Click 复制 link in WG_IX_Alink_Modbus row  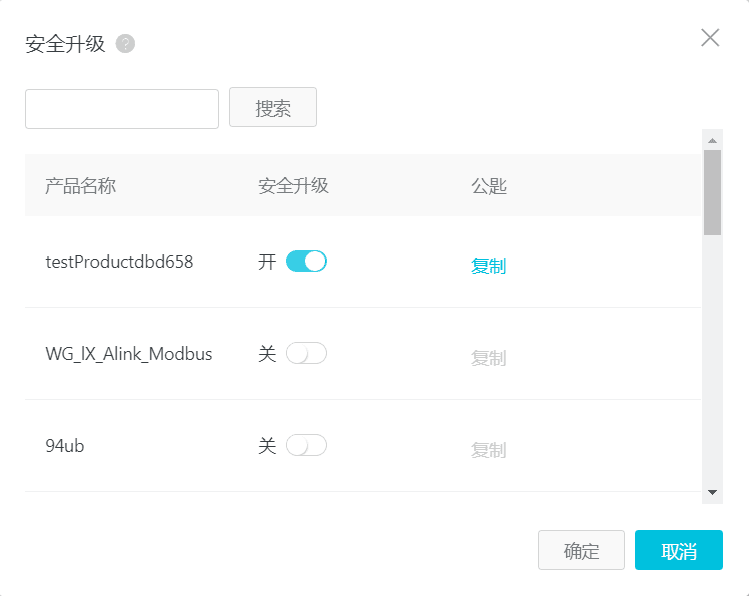[x=488, y=358]
